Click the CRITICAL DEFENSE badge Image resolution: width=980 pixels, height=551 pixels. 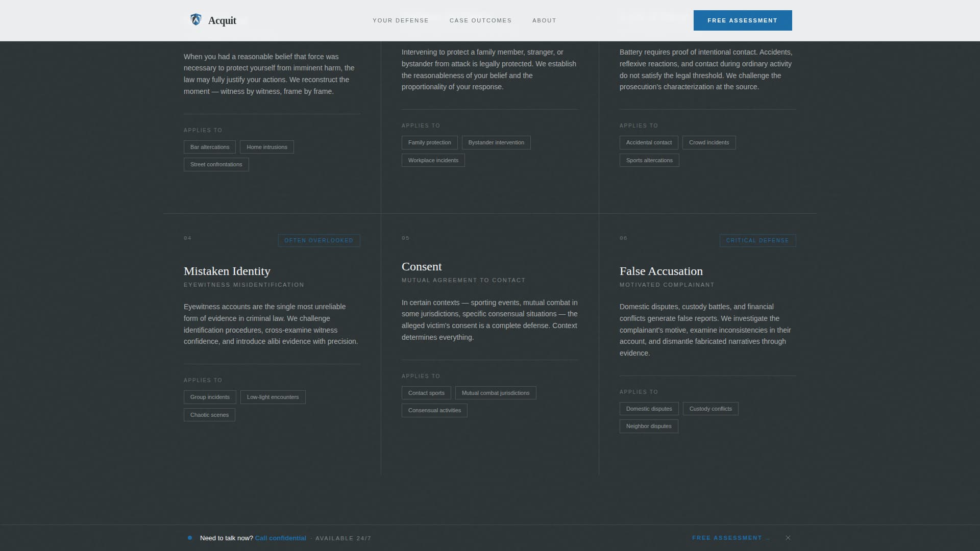pos(757,240)
